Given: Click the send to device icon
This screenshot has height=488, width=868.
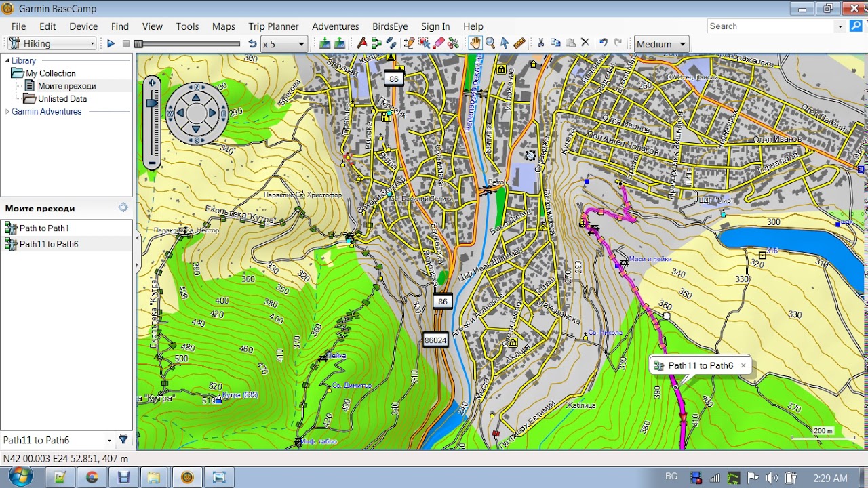Looking at the screenshot, I should 325,43.
